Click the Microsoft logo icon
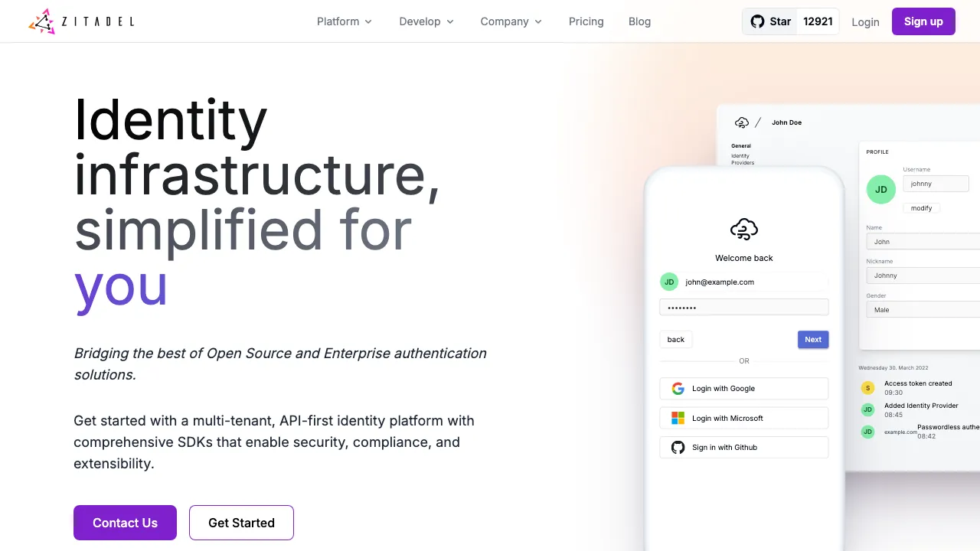The image size is (980, 551). click(x=678, y=418)
